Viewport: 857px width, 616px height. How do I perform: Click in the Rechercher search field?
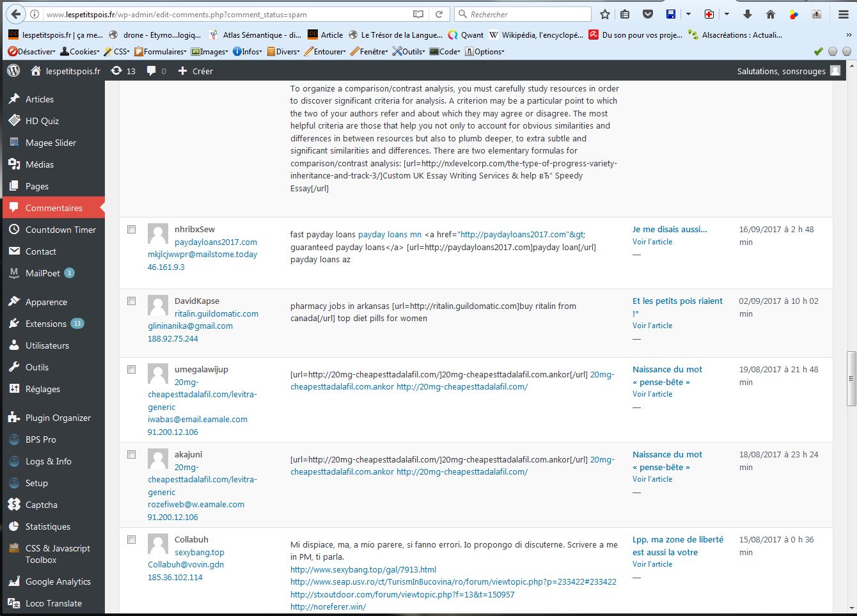[528, 14]
